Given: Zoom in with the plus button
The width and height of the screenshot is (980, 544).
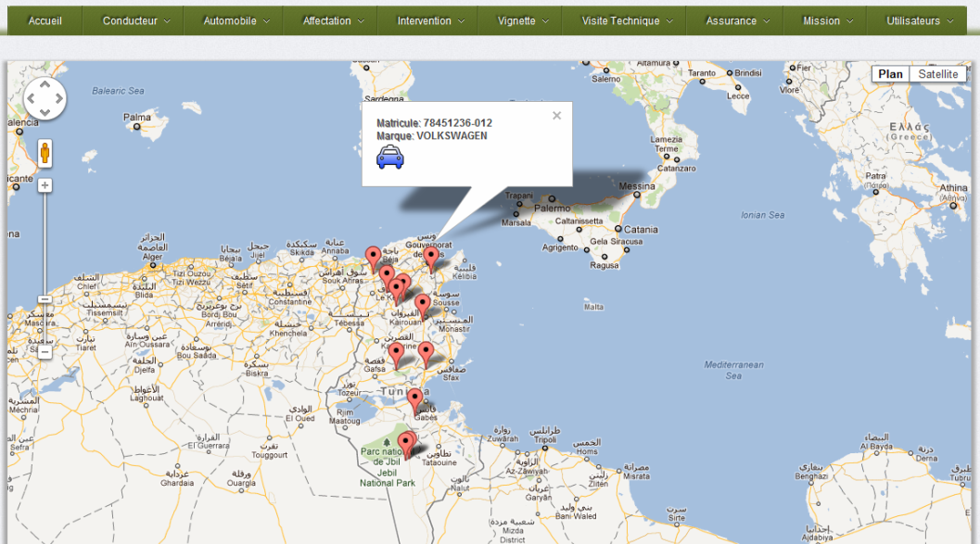Looking at the screenshot, I should [45, 185].
